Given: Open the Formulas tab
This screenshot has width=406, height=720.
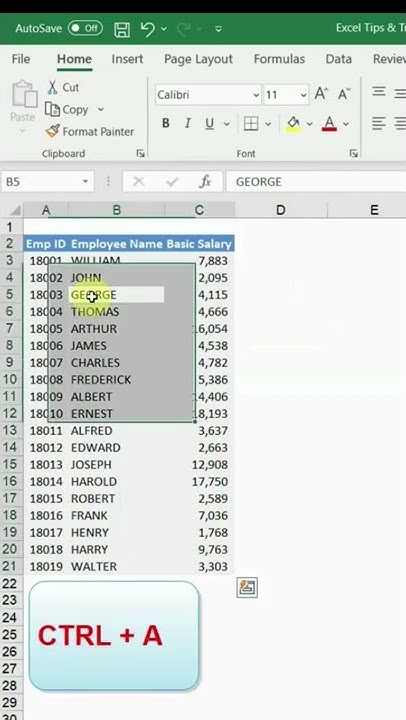Looking at the screenshot, I should click(x=279, y=59).
